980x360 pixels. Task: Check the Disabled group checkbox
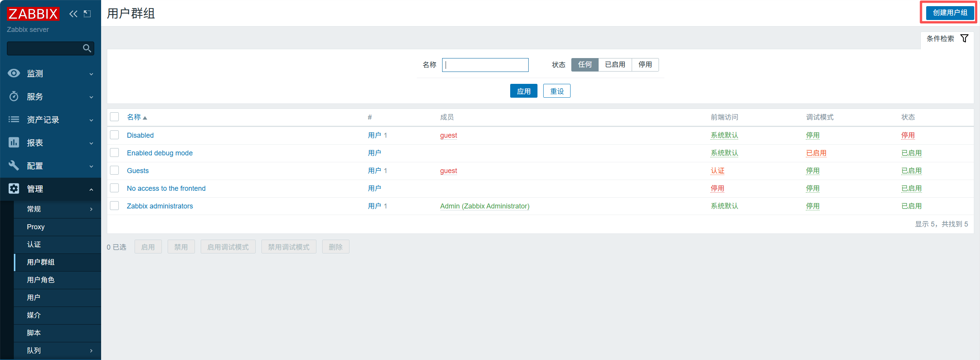tap(115, 135)
